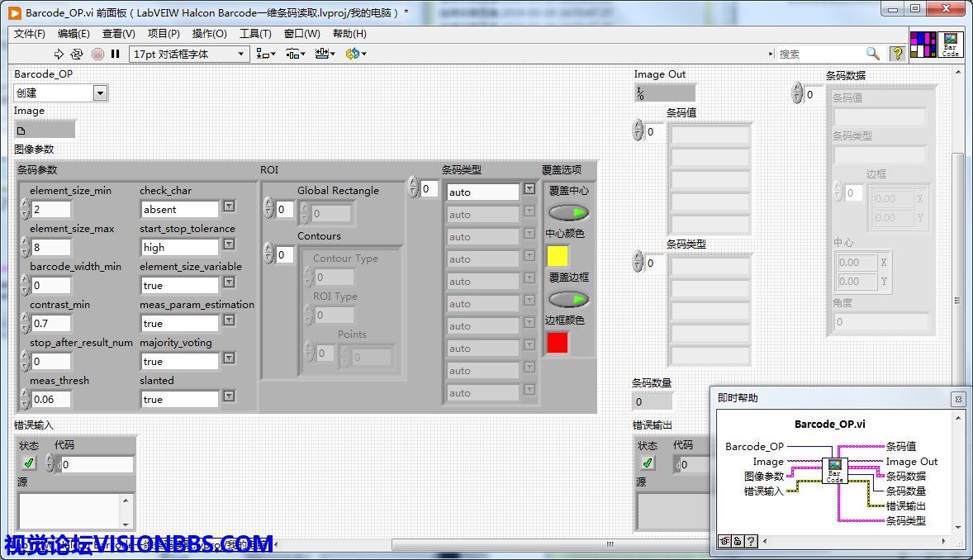The width and height of the screenshot is (973, 560).
Task: Click the Pause button in the toolbar
Action: (116, 54)
